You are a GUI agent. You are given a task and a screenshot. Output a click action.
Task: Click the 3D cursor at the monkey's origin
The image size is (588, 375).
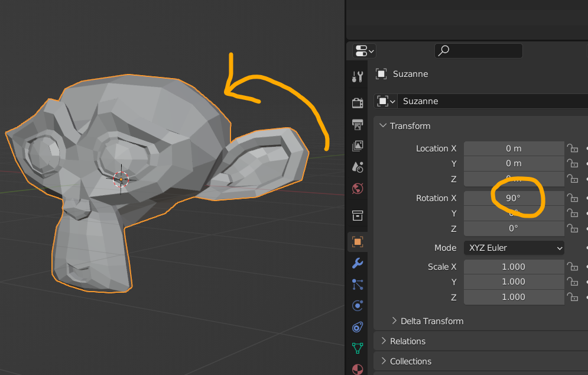click(x=121, y=179)
